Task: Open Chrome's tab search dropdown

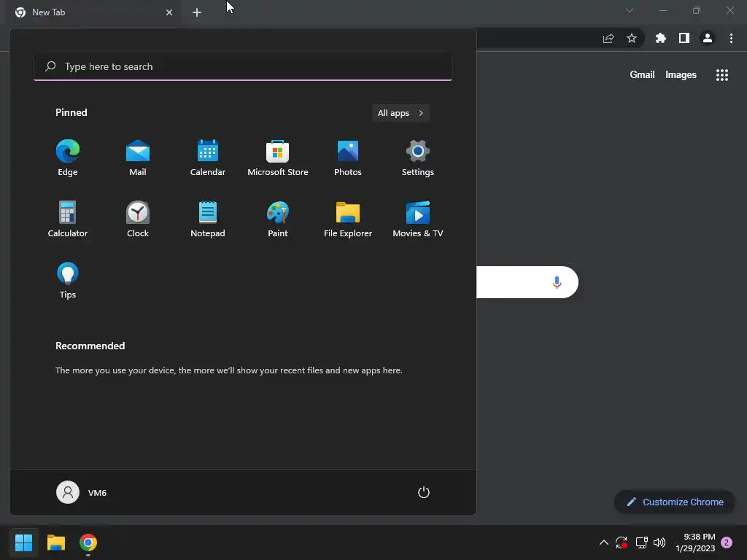Action: coord(630,10)
